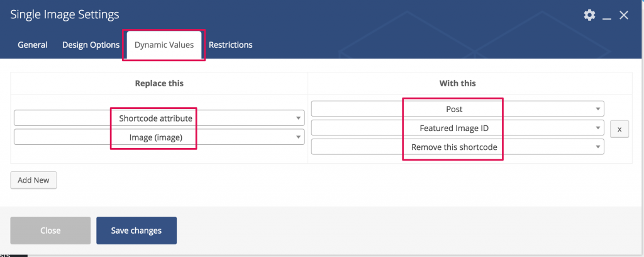
Task: Open the Post source dropdown
Action: 458,109
